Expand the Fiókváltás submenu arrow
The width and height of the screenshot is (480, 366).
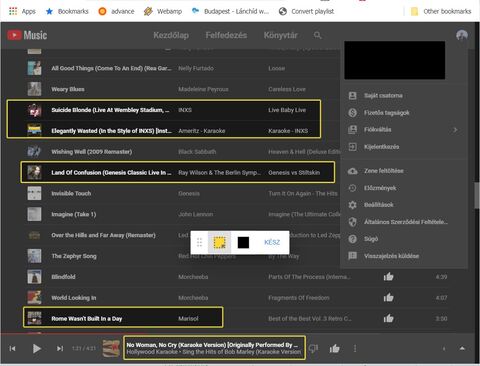[455, 130]
